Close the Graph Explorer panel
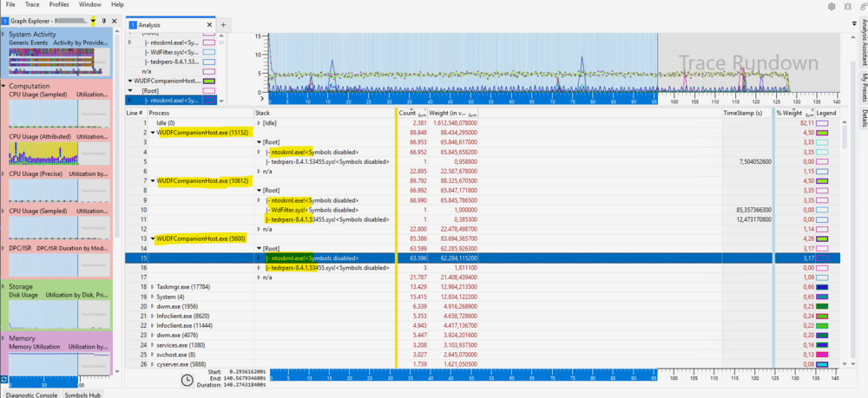Screen dimensions: 868x398 click(114, 21)
